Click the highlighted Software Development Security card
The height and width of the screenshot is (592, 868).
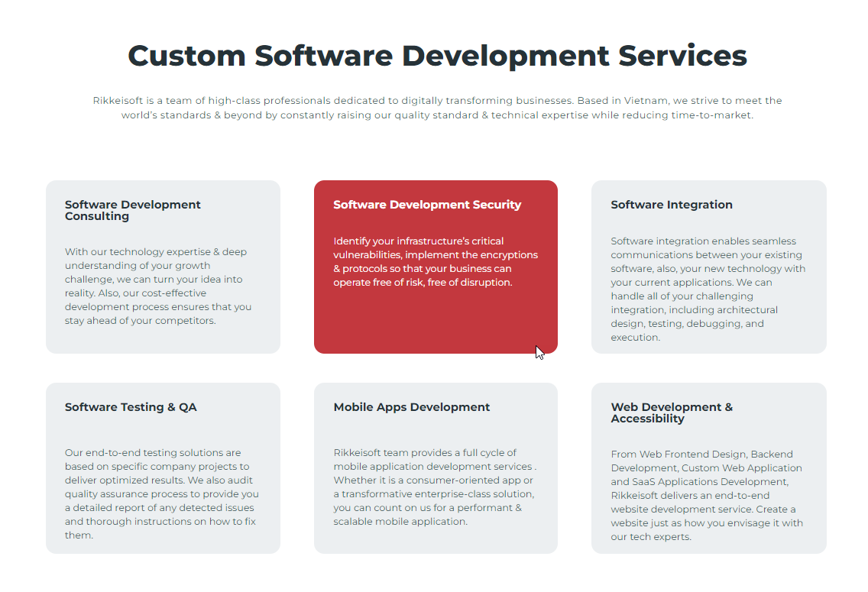[436, 267]
